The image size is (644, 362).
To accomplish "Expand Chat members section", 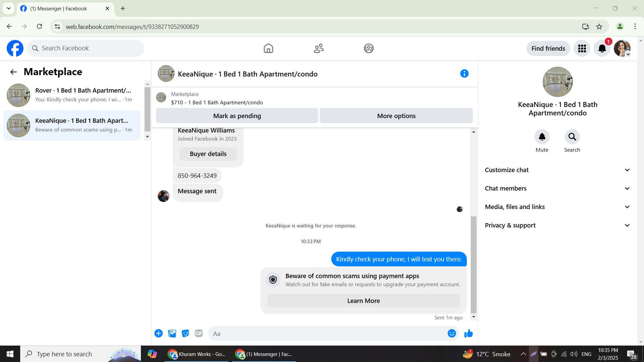I will pos(557,189).
